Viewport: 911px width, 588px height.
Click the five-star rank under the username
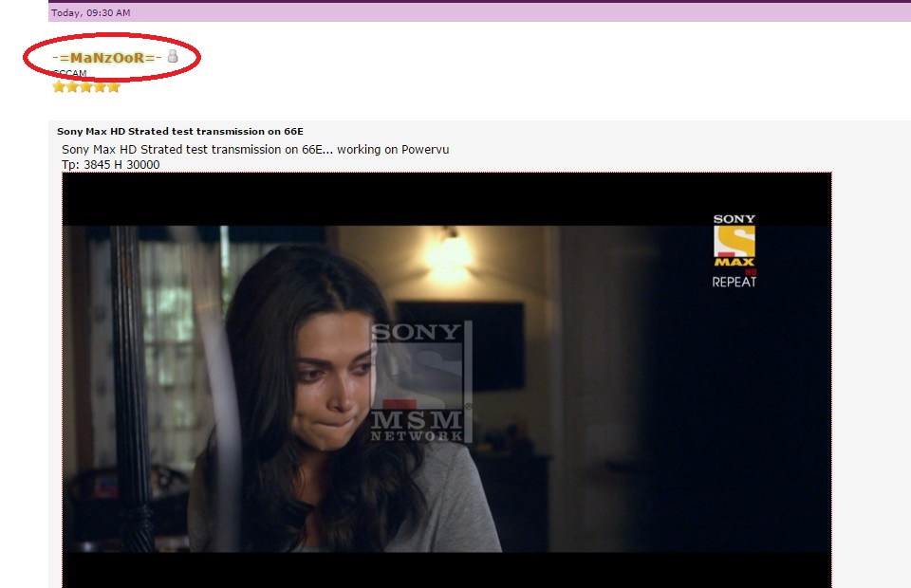coord(86,87)
